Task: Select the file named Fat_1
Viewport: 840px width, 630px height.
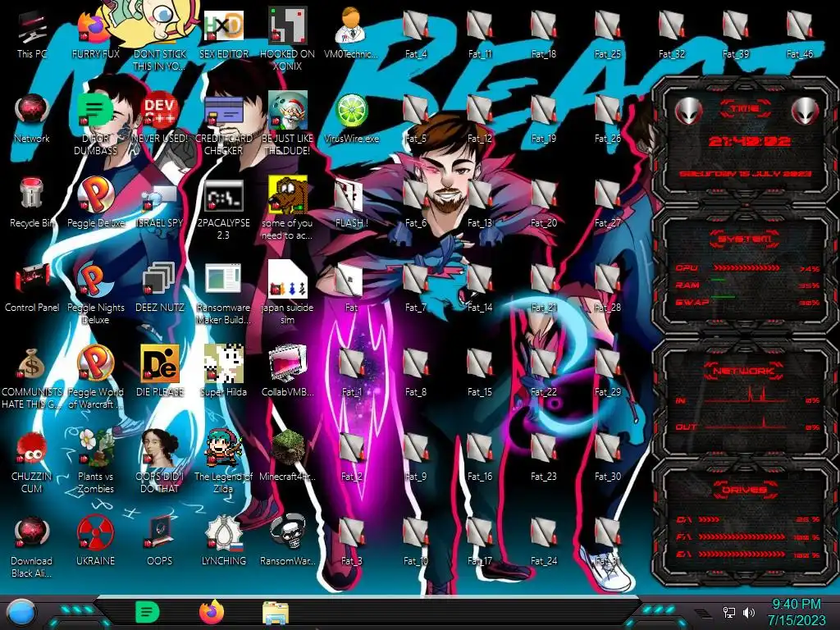Action: pos(351,373)
